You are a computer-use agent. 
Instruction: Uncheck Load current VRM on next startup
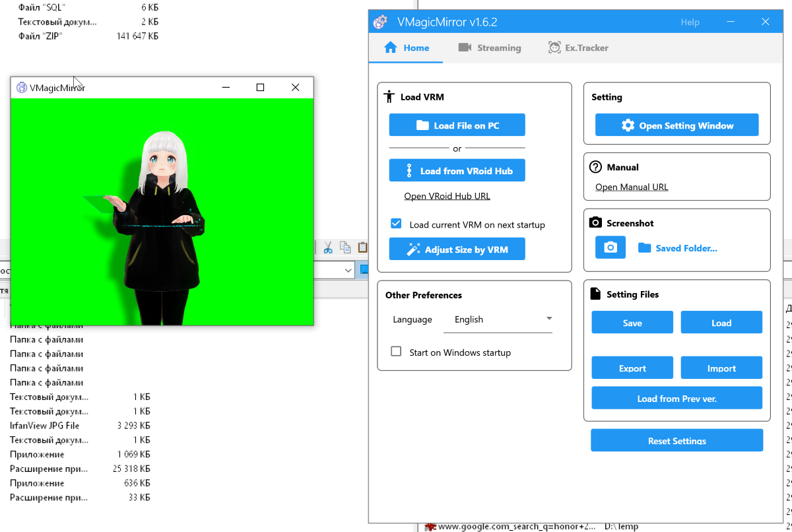click(x=396, y=224)
